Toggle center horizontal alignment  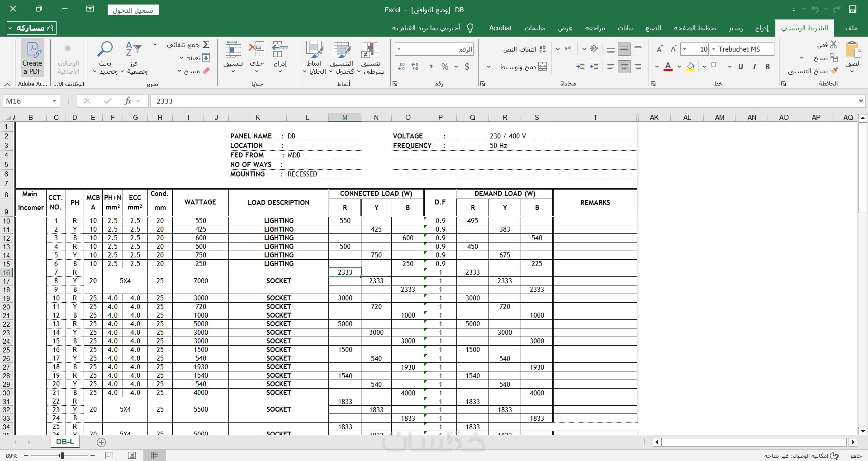(624, 67)
